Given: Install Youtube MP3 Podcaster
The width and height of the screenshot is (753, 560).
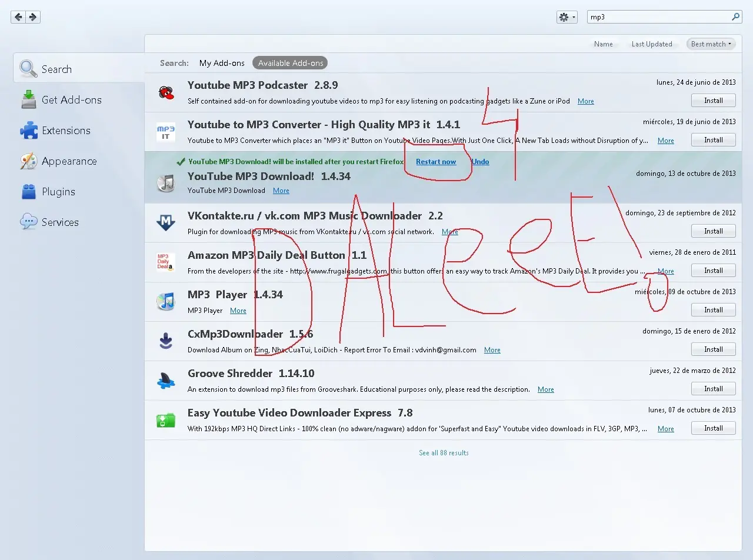Looking at the screenshot, I should pyautogui.click(x=713, y=101).
